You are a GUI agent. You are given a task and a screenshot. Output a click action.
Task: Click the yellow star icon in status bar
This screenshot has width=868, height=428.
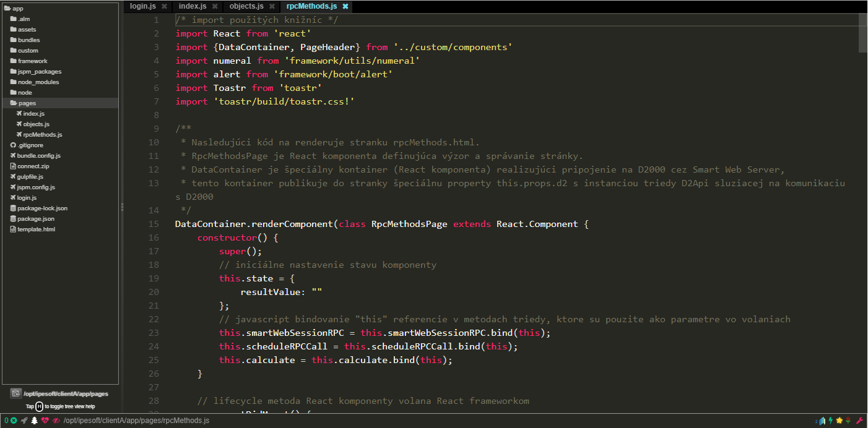pos(840,421)
